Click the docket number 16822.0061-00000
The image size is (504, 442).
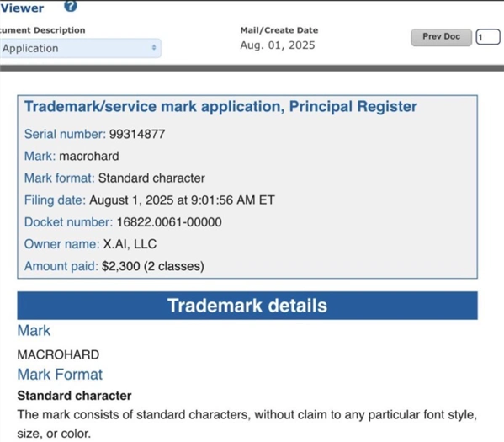tap(169, 222)
